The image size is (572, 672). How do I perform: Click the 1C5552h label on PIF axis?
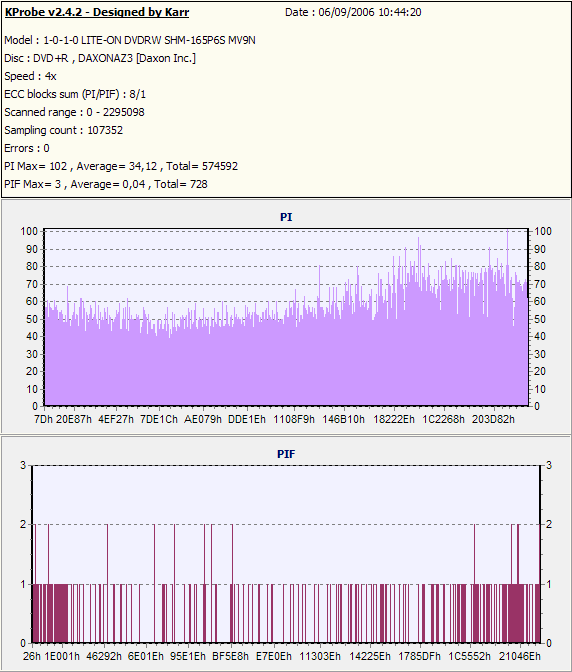point(469,656)
